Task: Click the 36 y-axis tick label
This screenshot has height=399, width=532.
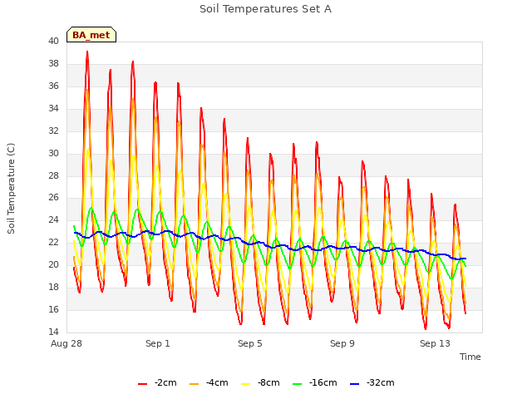Action: 53,86
